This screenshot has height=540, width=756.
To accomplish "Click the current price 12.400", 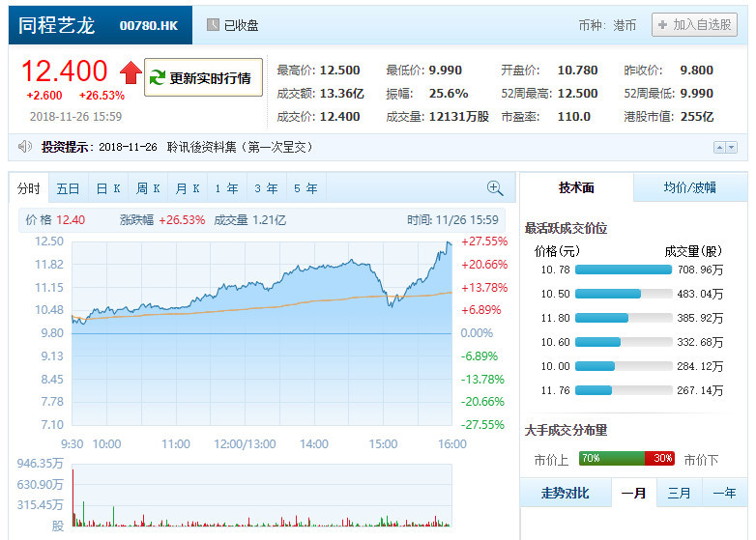I will 64,71.
